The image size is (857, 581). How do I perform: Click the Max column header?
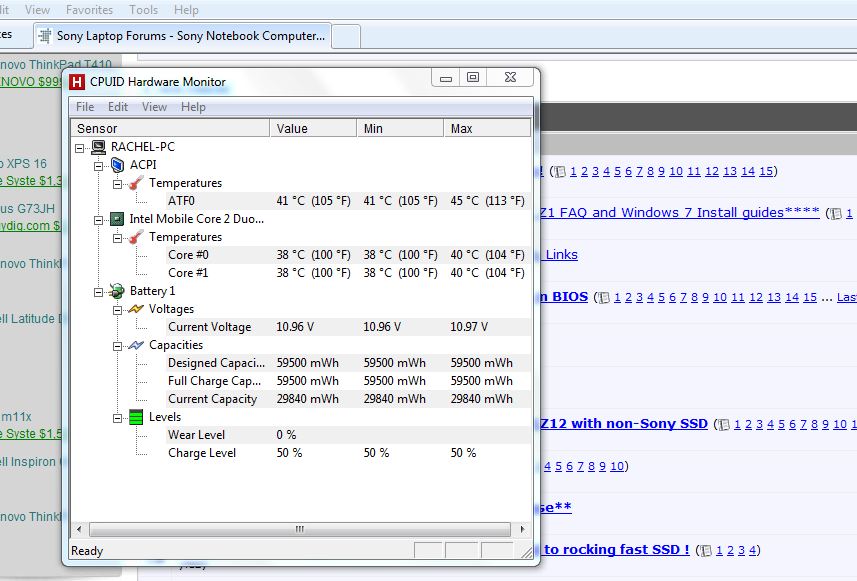coord(487,128)
